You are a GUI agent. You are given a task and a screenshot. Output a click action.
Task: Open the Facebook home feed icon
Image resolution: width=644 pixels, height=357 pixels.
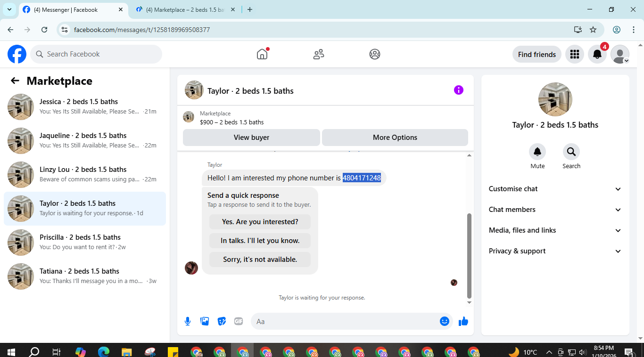262,54
